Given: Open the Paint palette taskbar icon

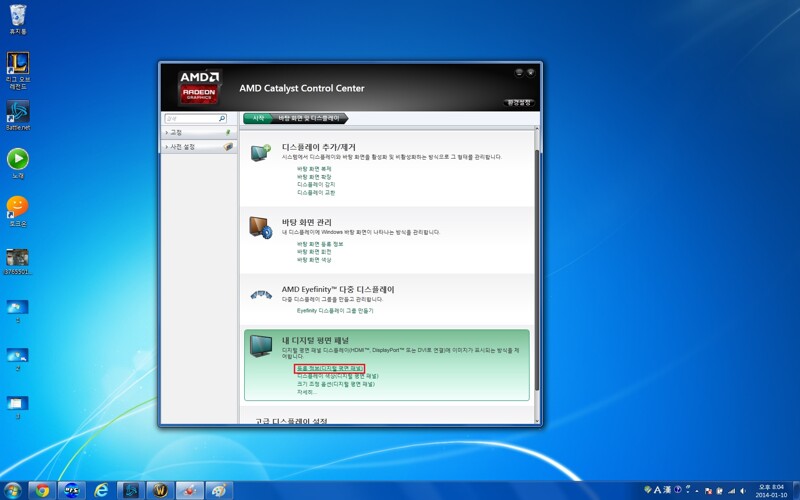Looking at the screenshot, I should point(219,491).
